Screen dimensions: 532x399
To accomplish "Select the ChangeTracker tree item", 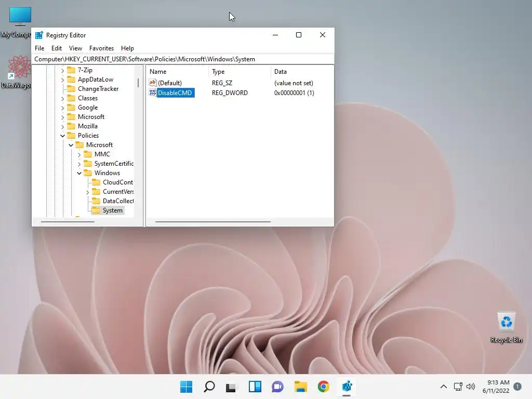I will click(x=98, y=88).
